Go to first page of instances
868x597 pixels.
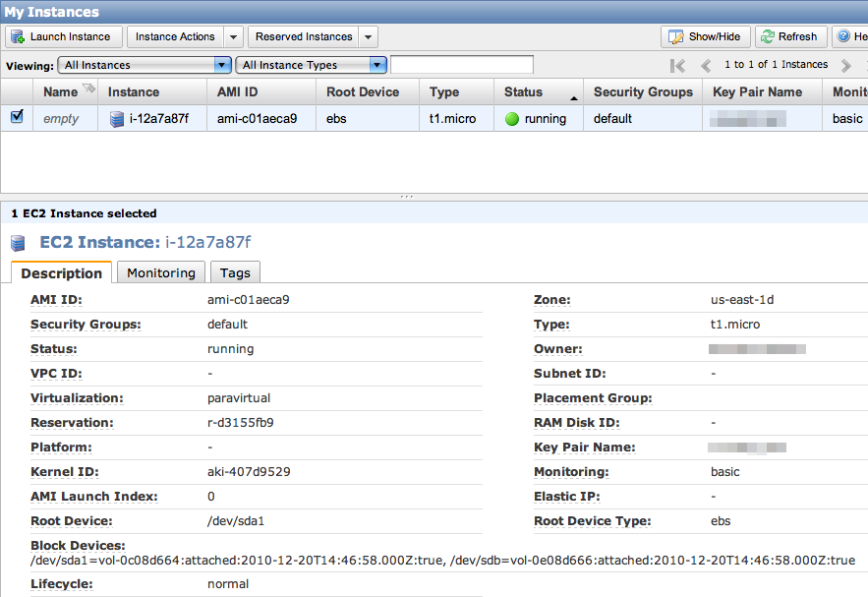point(677,65)
